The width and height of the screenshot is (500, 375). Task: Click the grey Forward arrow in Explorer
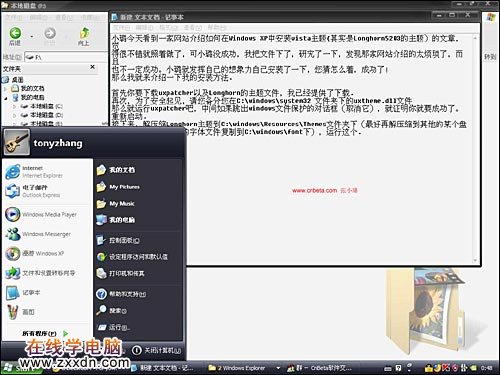click(50, 33)
